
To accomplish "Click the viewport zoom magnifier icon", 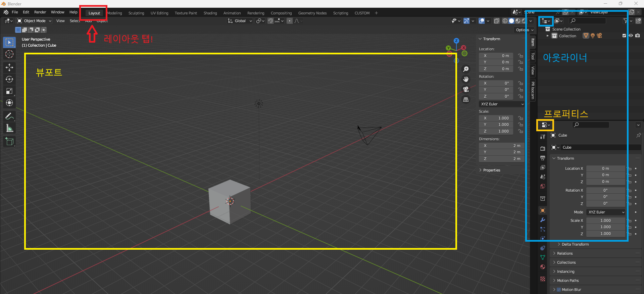I will tap(466, 69).
